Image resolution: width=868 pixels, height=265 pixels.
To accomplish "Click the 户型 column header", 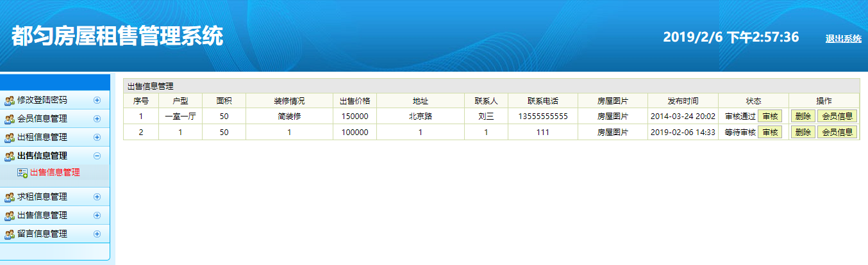I will (x=180, y=101).
